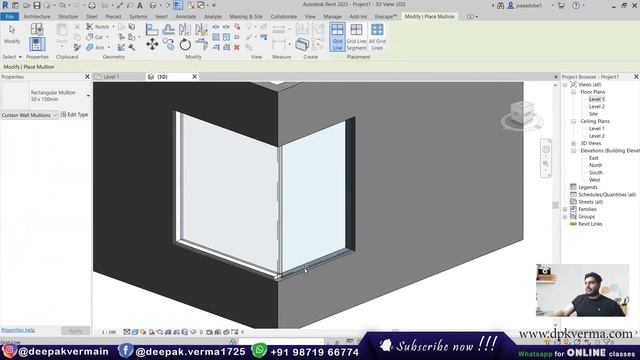Click the 1 : 100 view scale
640x360 pixels.
coord(109,332)
